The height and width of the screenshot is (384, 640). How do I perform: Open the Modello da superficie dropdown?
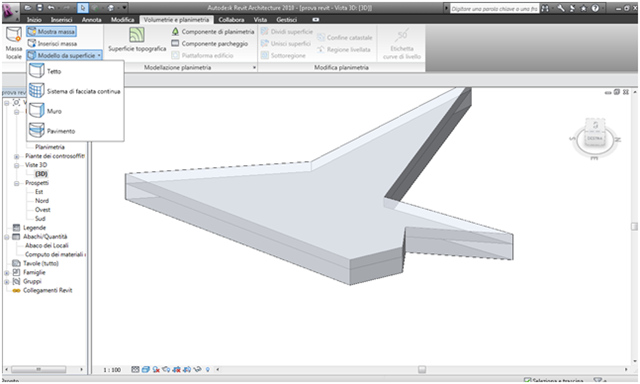tap(64, 55)
